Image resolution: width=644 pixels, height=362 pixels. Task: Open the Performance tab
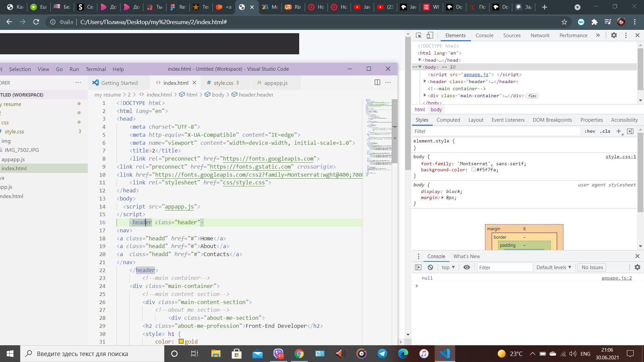click(x=573, y=35)
